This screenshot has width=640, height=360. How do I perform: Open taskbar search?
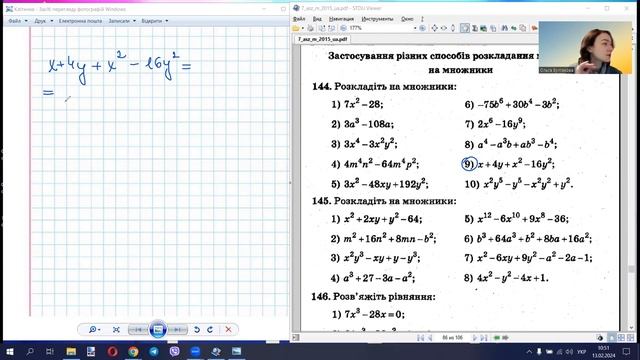point(30,351)
